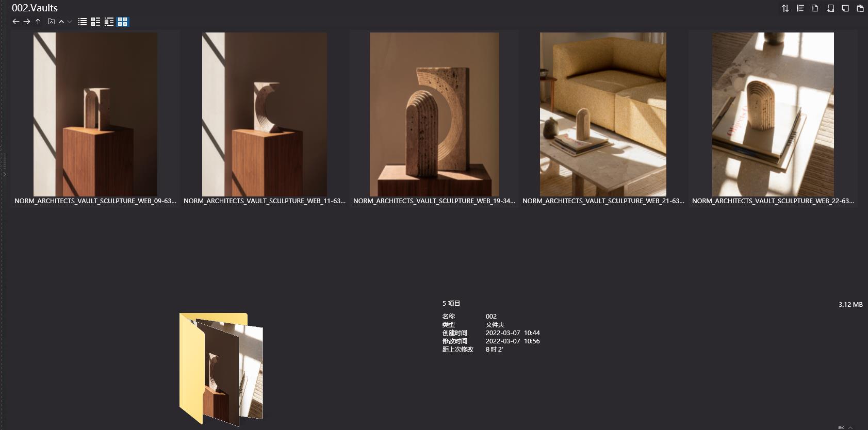Select file name NORM_ARCHITECTS_VAULT_SCULPTURE_WEB_19-34...

tap(434, 201)
